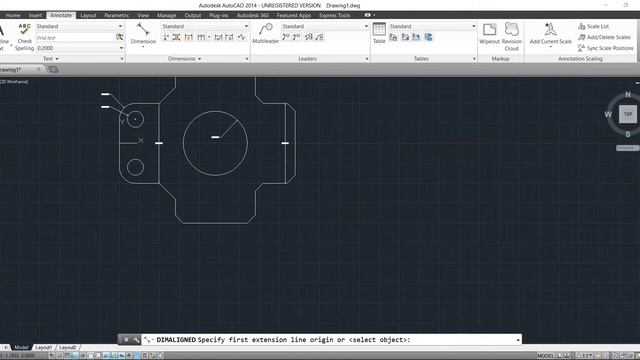Expand the Dimensions panel title
640x360 pixels.
point(185,59)
